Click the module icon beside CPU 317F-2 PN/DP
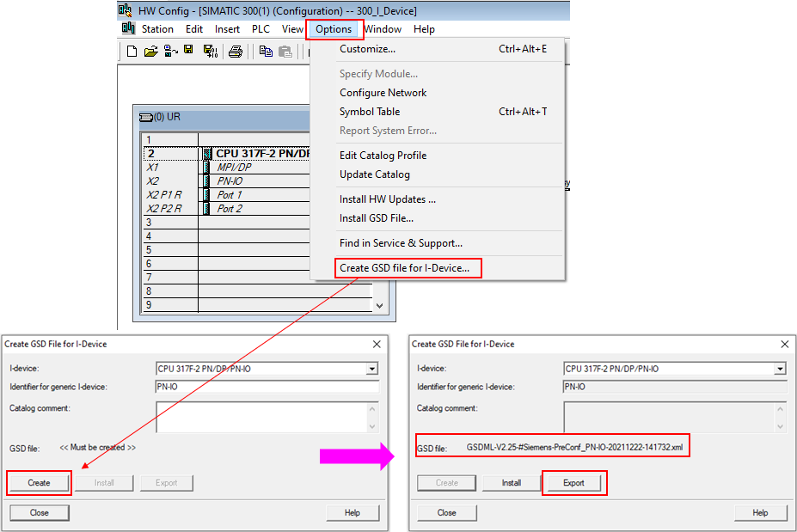Image resolution: width=797 pixels, height=532 pixels. 207,154
